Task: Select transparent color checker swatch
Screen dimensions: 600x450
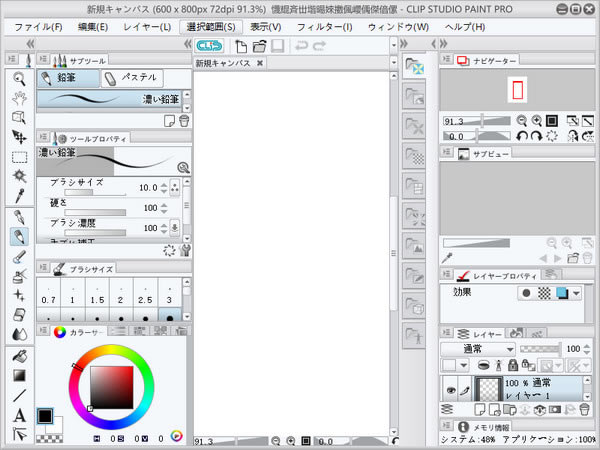Action: (x=50, y=439)
